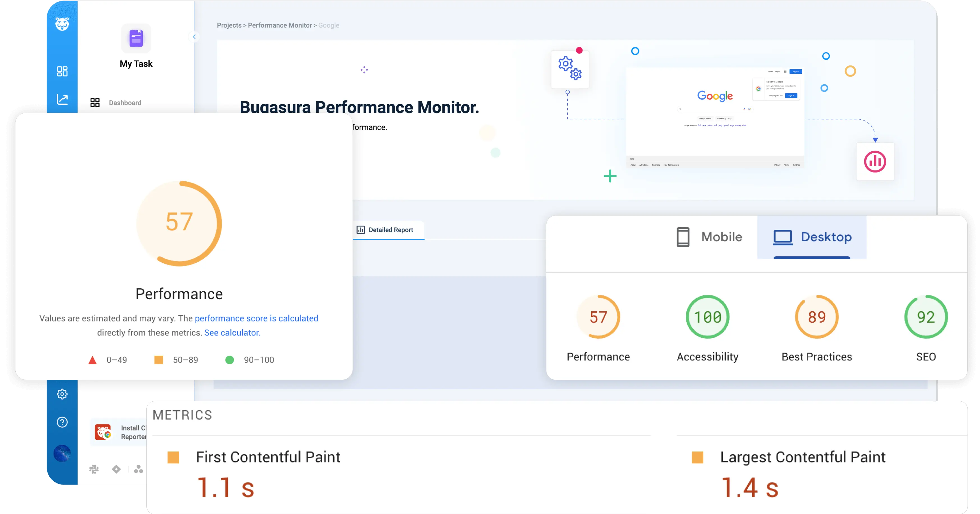The image size is (980, 514).
Task: Open Dashboard in the side menu
Action: tap(116, 103)
